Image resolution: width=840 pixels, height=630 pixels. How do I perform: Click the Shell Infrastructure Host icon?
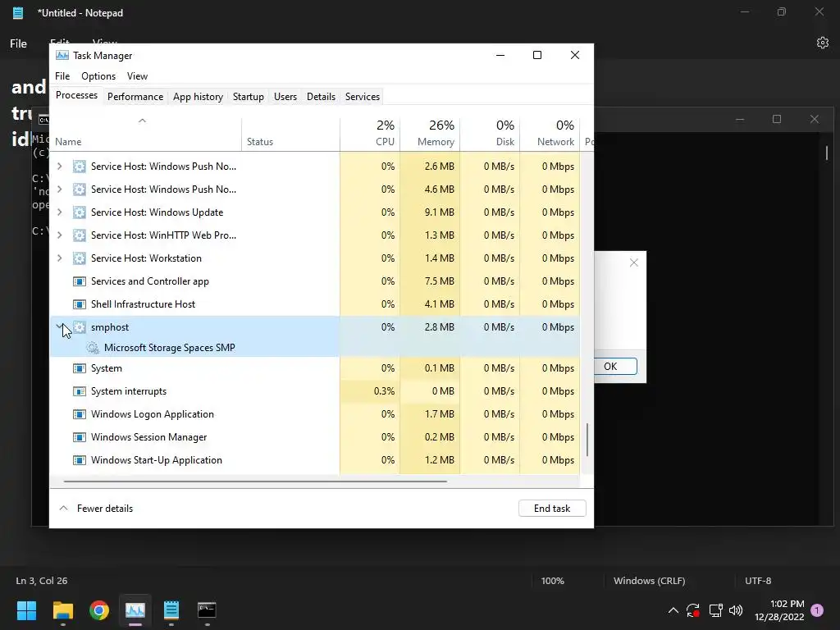click(x=80, y=304)
